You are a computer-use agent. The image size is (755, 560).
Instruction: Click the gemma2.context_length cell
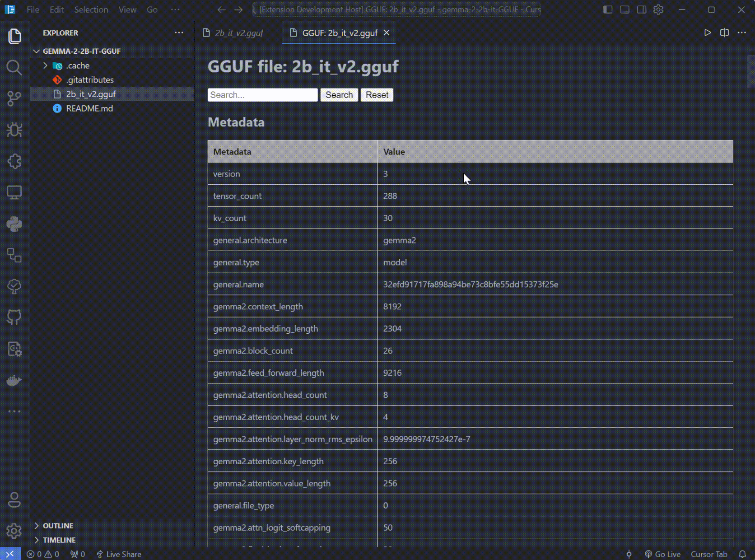click(293, 307)
